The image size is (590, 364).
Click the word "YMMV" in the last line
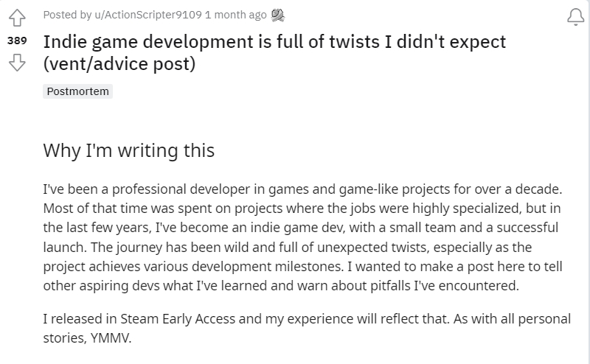pos(111,337)
